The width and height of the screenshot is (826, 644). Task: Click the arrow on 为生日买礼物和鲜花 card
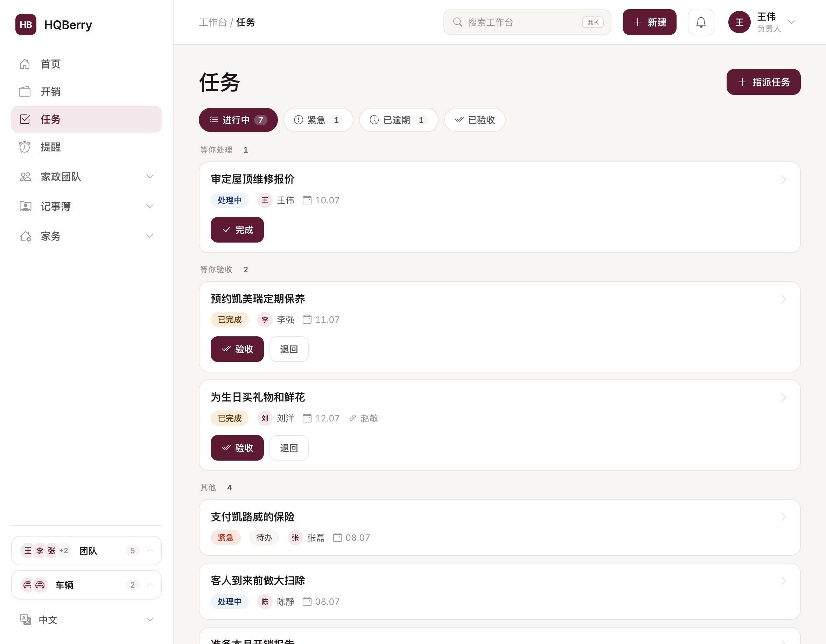pos(783,398)
